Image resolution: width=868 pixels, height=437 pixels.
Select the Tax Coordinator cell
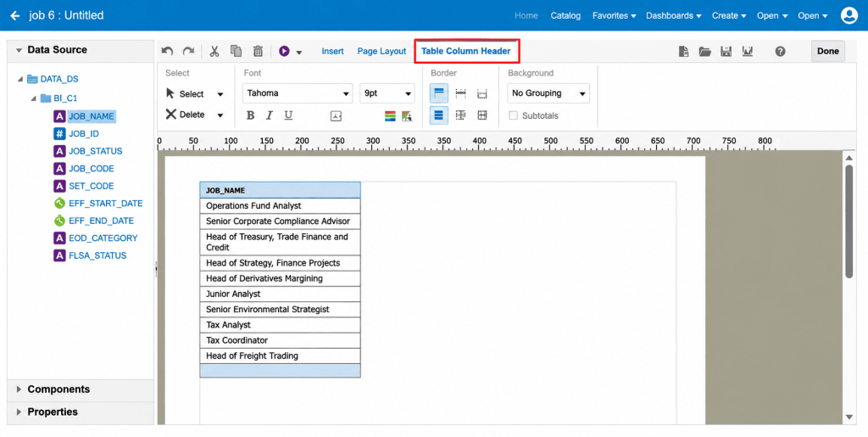point(280,340)
